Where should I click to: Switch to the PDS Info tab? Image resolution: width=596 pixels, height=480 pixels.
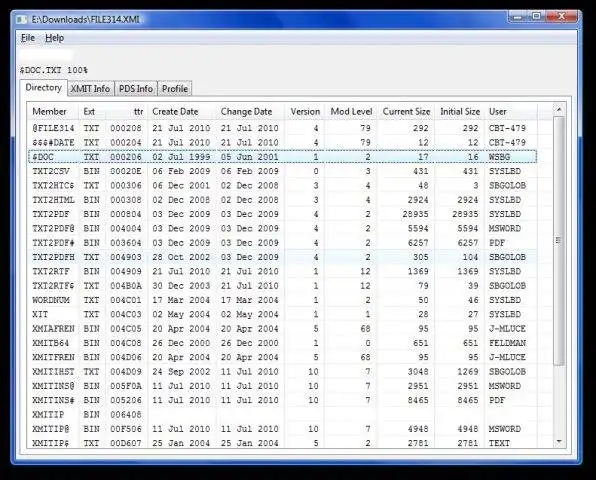(136, 89)
